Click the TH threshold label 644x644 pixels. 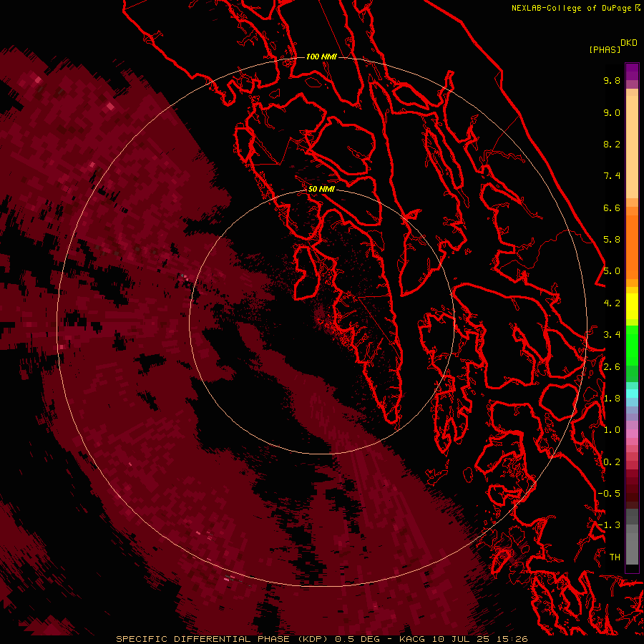click(x=615, y=557)
